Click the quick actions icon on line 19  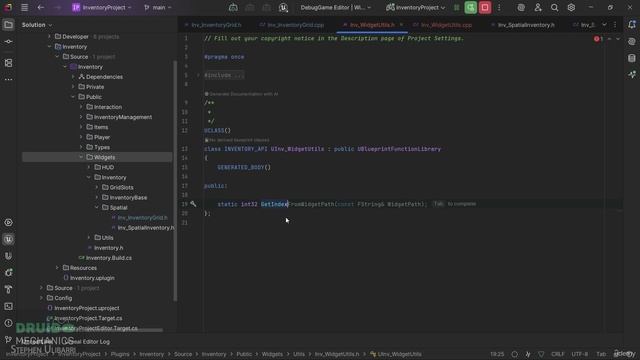pyautogui.click(x=193, y=203)
